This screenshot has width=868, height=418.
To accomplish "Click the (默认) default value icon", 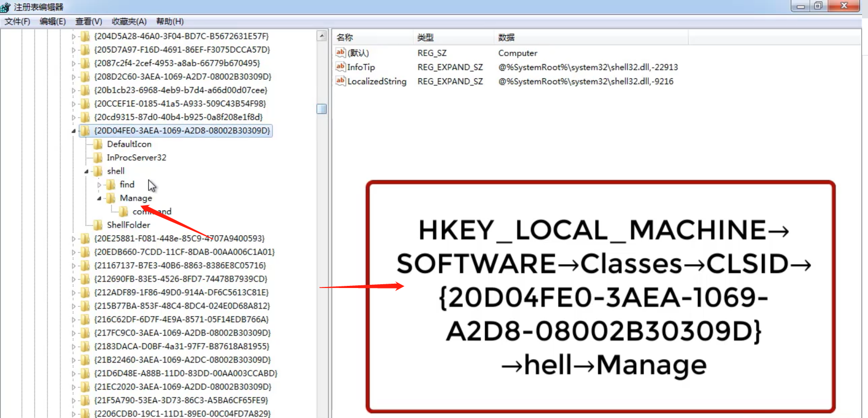I will [340, 53].
